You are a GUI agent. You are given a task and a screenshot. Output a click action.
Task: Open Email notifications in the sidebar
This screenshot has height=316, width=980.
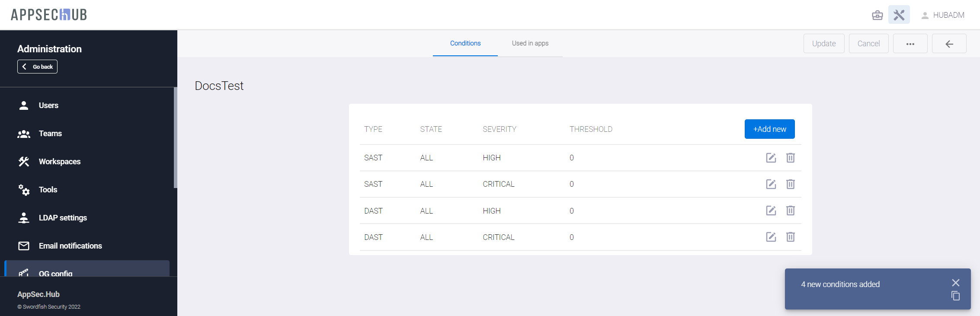pos(70,246)
